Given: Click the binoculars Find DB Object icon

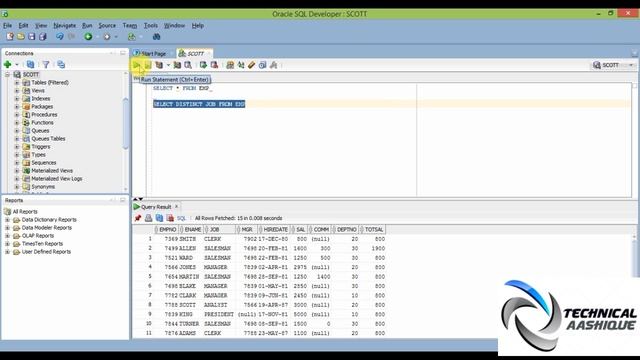Looking at the screenshot, I should (156, 37).
